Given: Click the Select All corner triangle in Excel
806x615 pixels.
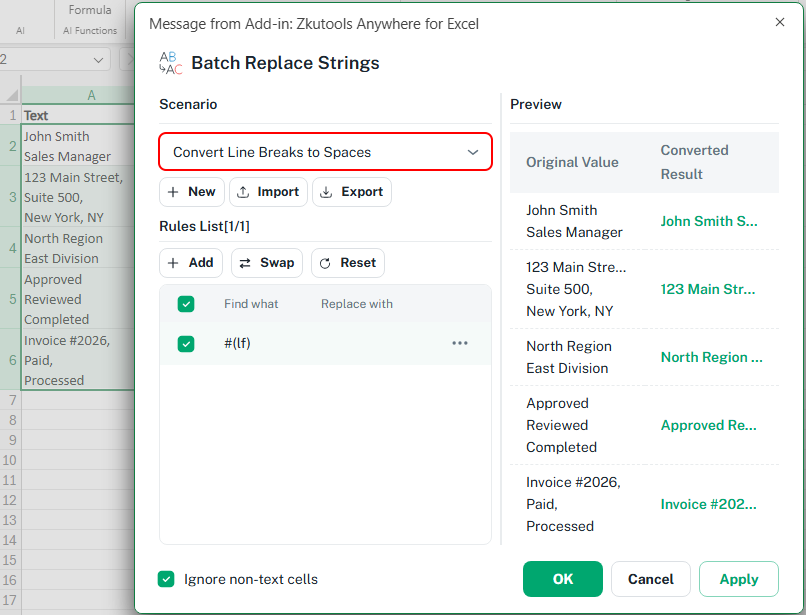Looking at the screenshot, I should point(12,95).
